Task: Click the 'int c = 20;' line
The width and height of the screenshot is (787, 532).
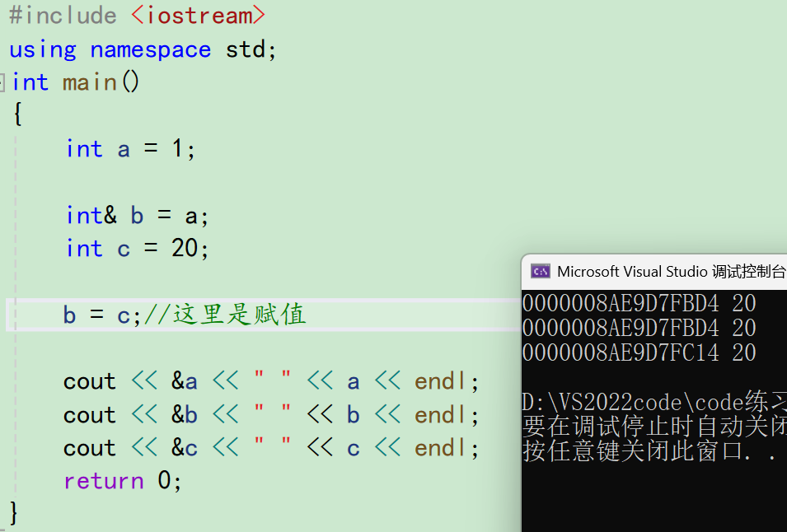Action: click(138, 248)
